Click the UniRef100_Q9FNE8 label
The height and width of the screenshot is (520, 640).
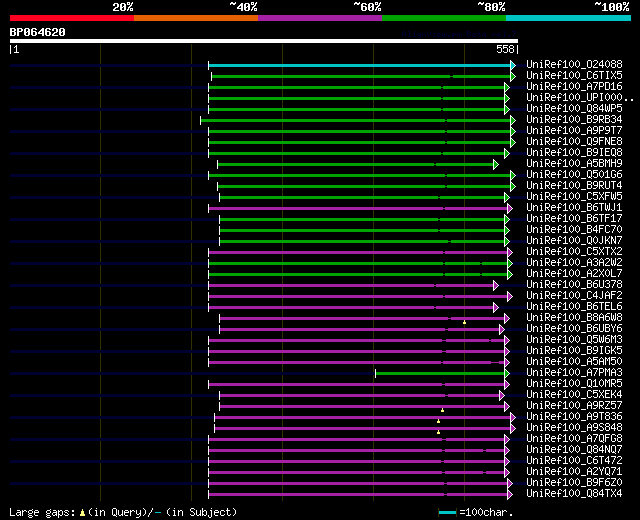pos(574,142)
